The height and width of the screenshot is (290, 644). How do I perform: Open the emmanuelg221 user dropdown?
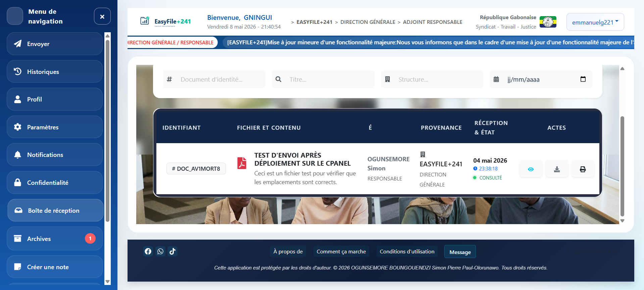595,22
